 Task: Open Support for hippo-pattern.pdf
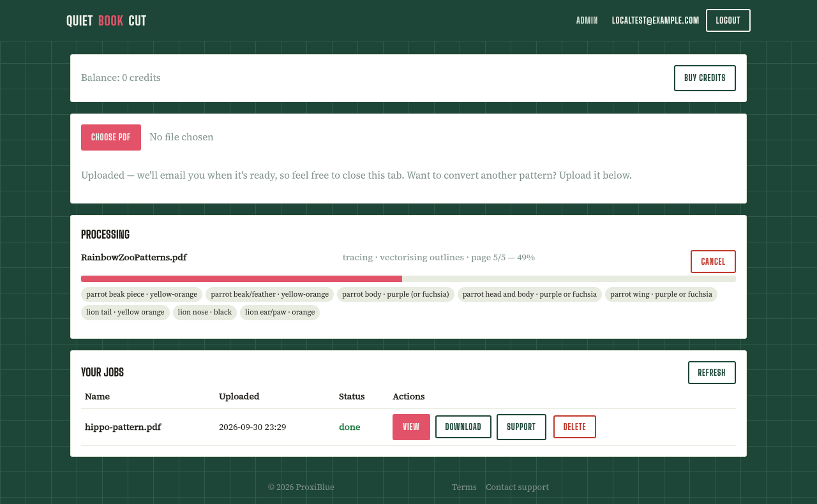[x=521, y=427]
